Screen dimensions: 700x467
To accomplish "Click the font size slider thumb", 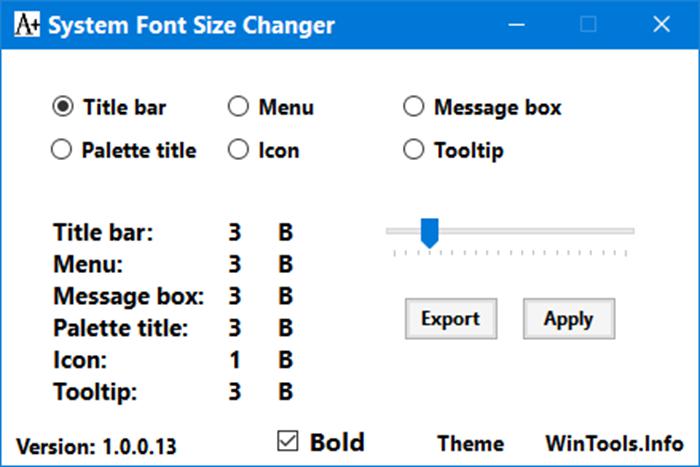I will 429,233.
